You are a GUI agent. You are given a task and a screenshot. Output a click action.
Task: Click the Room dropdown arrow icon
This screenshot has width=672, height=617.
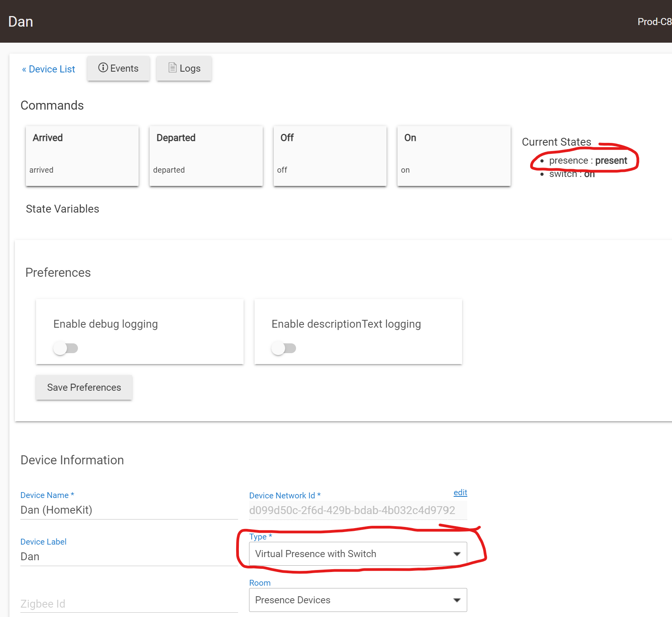click(457, 600)
